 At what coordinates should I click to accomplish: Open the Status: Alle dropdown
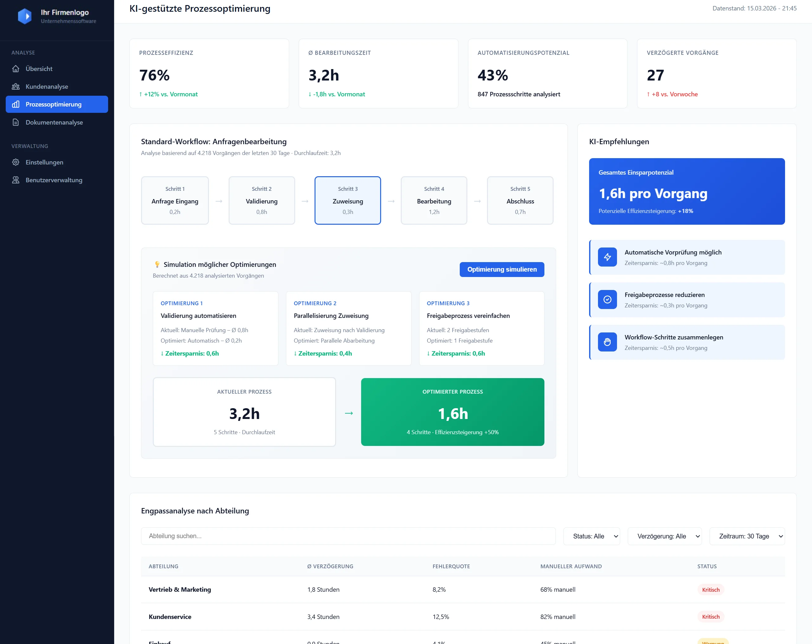coord(591,536)
